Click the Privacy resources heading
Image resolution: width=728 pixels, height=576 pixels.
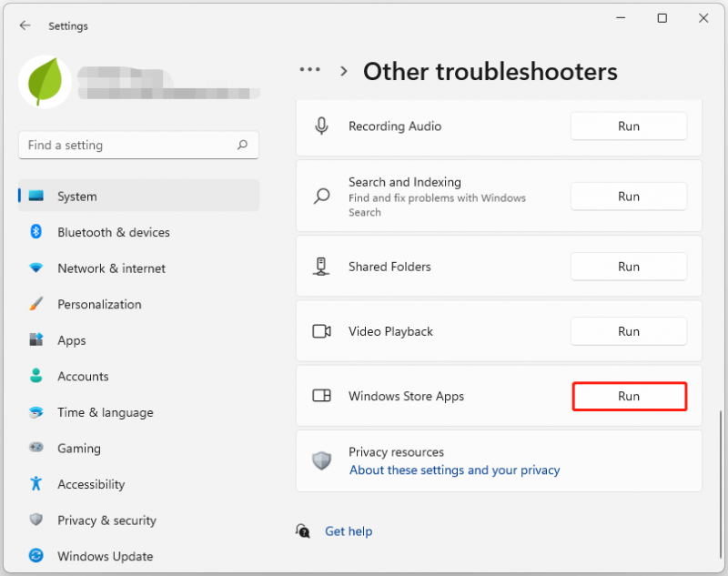point(396,452)
